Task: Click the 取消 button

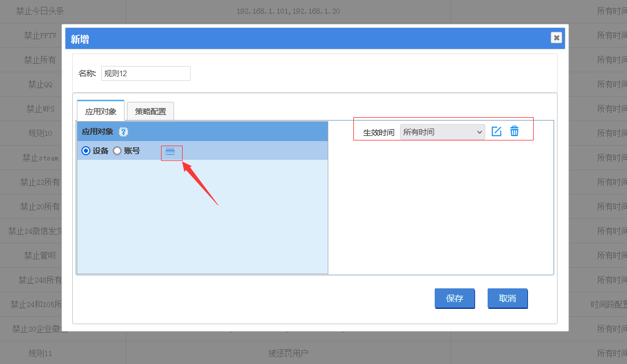Action: tap(508, 299)
